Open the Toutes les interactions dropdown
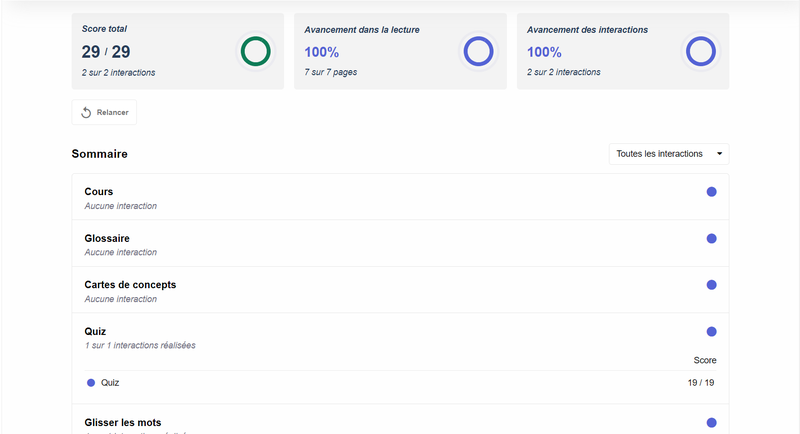 [660, 154]
